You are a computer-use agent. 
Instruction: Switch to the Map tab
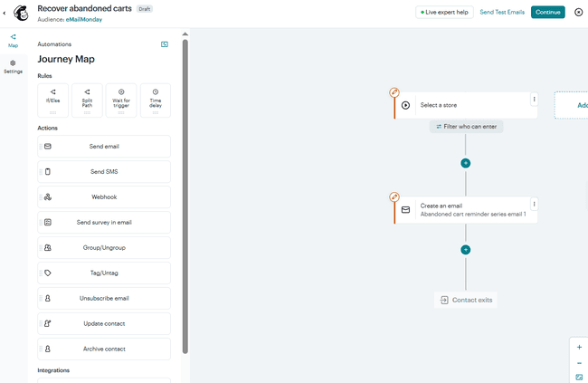click(x=13, y=41)
